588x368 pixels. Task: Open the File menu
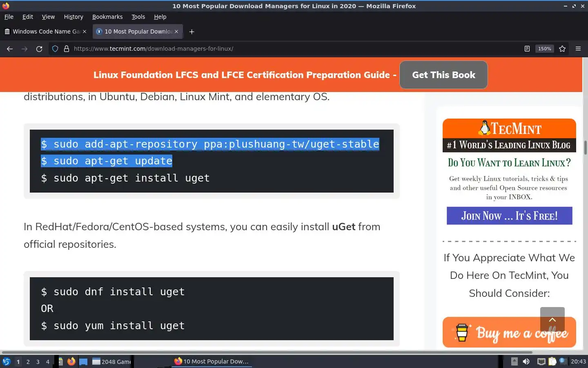point(9,17)
